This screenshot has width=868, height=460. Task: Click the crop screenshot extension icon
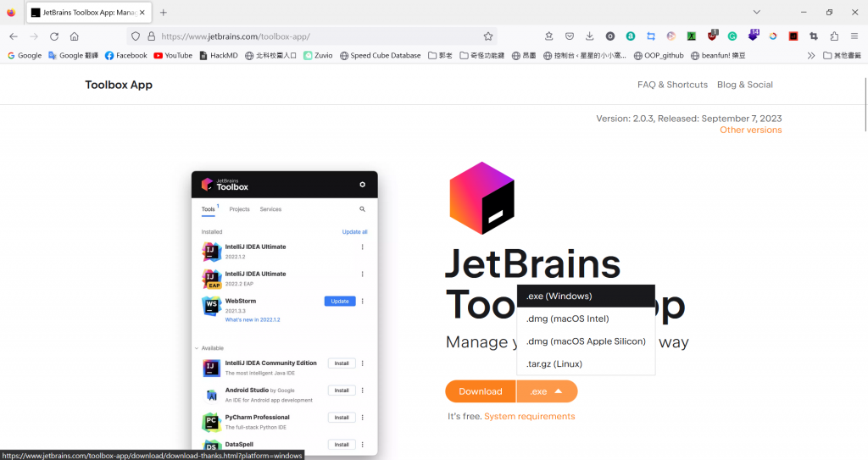tap(814, 36)
